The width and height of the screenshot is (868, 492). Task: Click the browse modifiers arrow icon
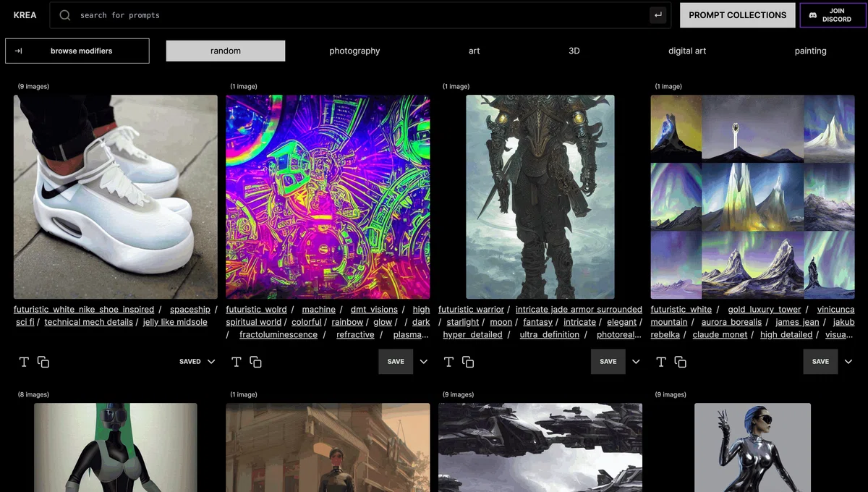click(x=19, y=51)
